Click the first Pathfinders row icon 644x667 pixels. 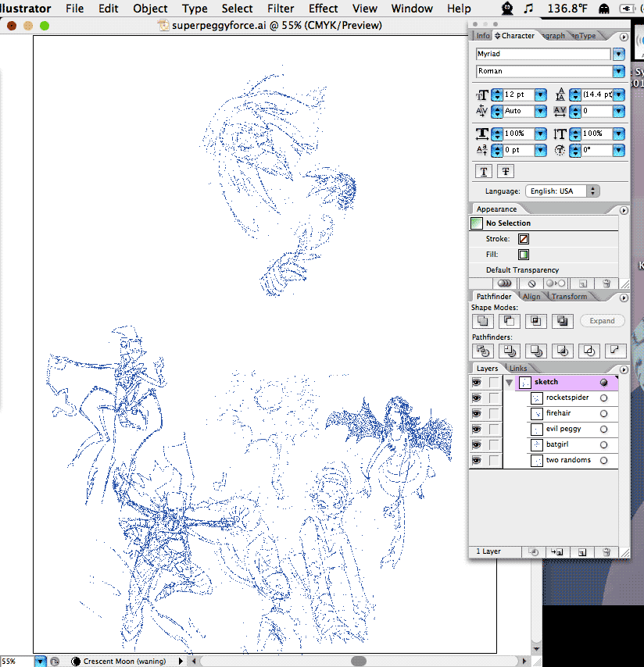coord(482,351)
